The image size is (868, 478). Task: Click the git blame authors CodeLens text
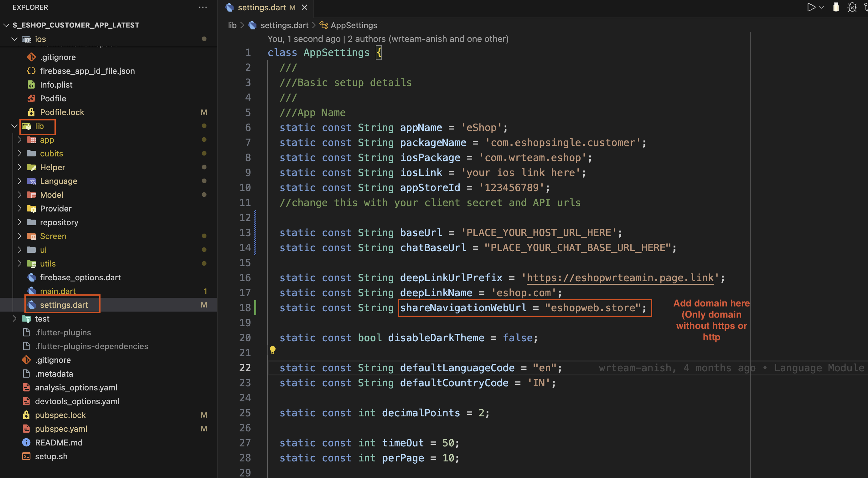388,39
